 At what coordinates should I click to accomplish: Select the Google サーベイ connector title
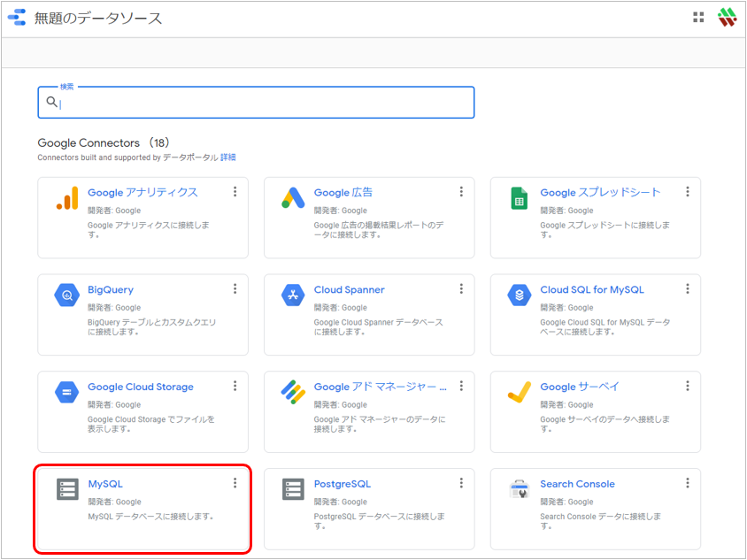pyautogui.click(x=580, y=387)
